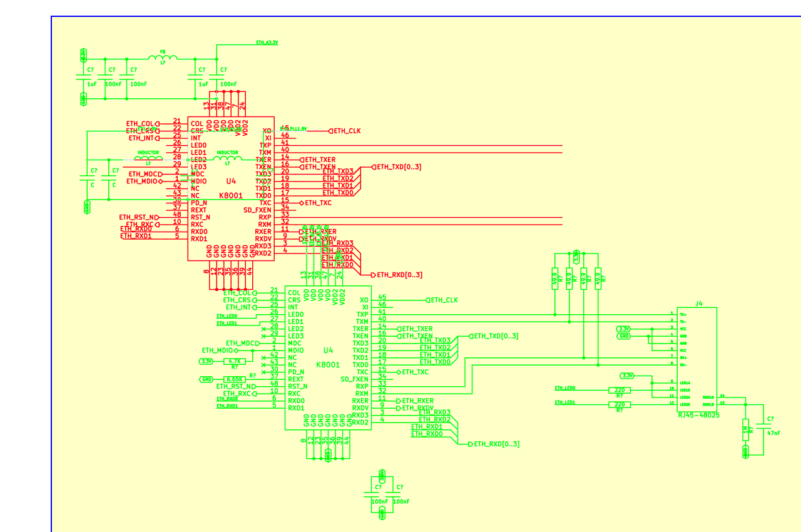
Task: Click the ETH_A3.3V net label
Action: 267,42
